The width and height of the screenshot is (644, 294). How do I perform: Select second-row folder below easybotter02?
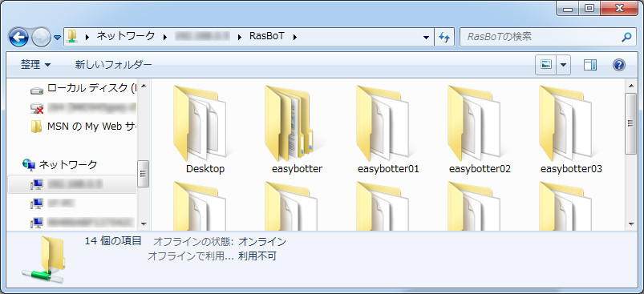[474, 206]
